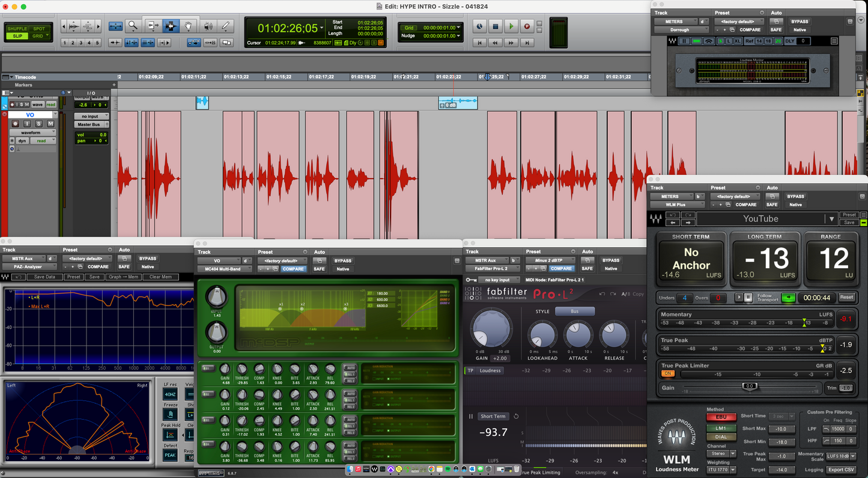Choose the Pencil tool
The width and height of the screenshot is (868, 478).
(x=226, y=26)
